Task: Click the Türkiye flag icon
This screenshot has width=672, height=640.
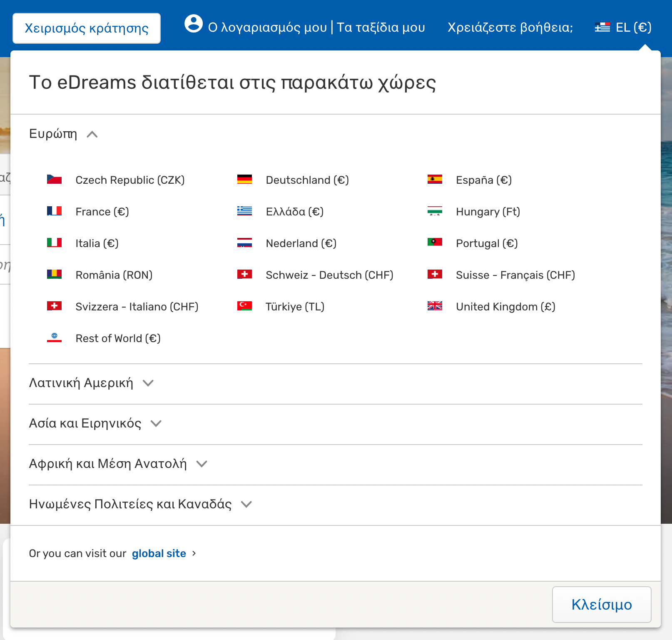Action: coord(244,306)
